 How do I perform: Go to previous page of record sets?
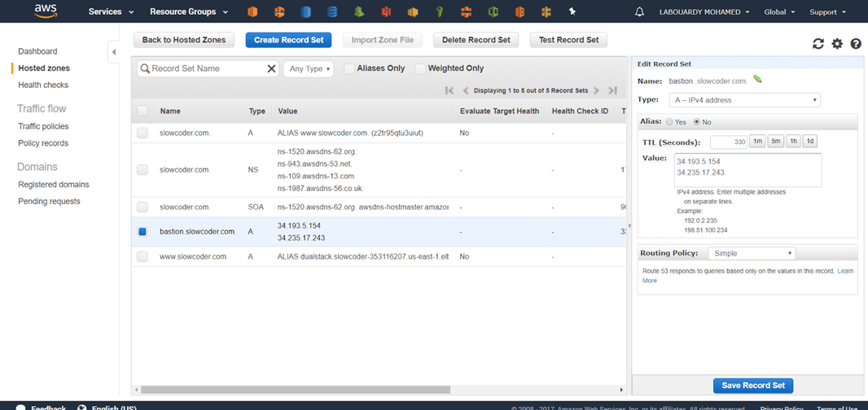(466, 91)
